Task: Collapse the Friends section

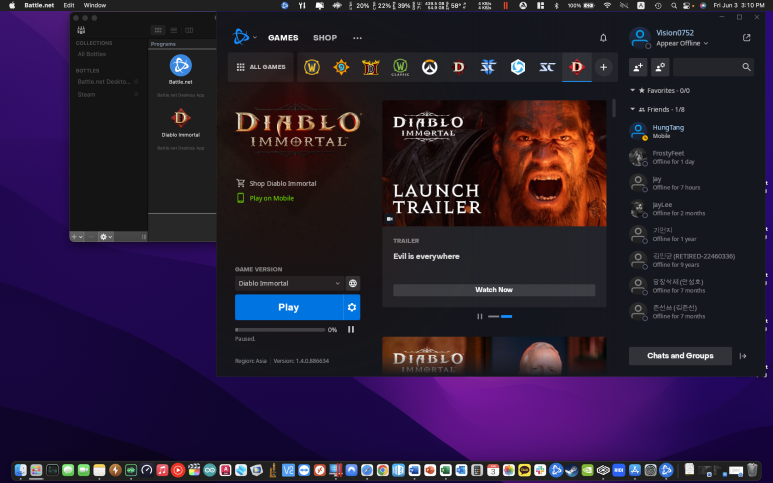Action: [x=632, y=109]
